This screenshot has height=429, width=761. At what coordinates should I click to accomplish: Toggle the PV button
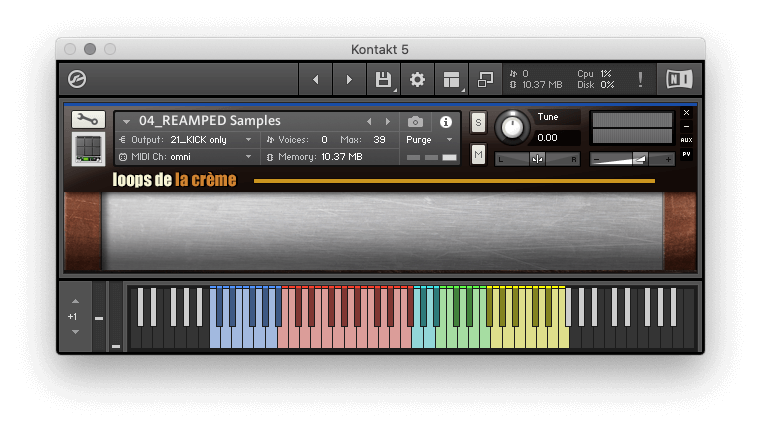pos(686,154)
